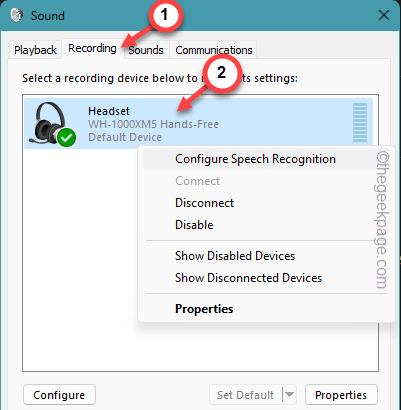Choose Configure Speech Recognition from context menu

tap(255, 159)
